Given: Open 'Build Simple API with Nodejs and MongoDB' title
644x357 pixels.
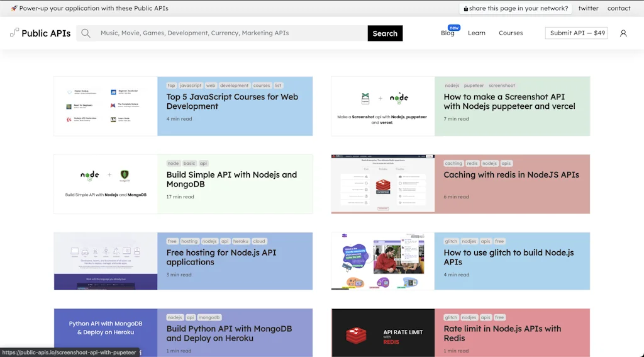Looking at the screenshot, I should click(x=231, y=179).
